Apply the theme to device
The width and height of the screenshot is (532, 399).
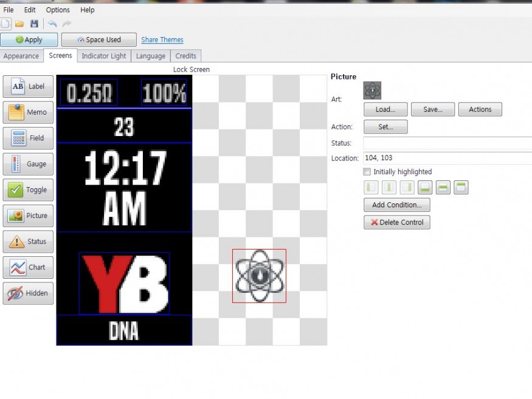pos(29,39)
